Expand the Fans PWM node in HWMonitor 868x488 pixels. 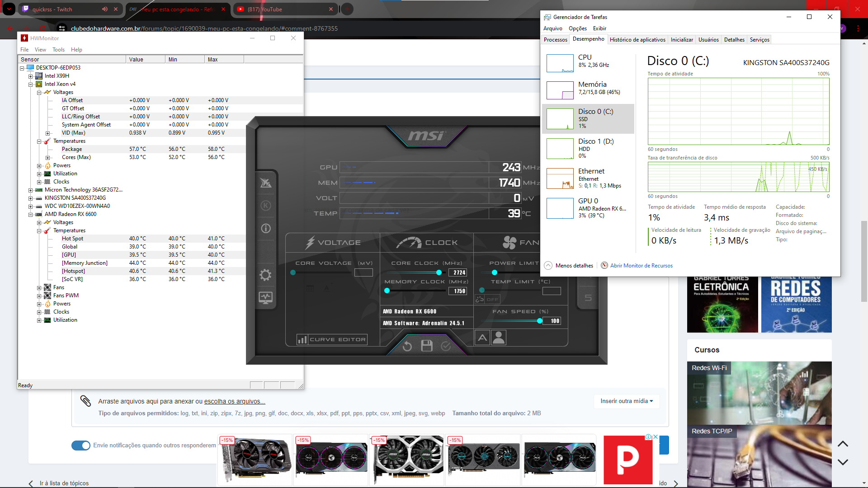[x=39, y=296]
